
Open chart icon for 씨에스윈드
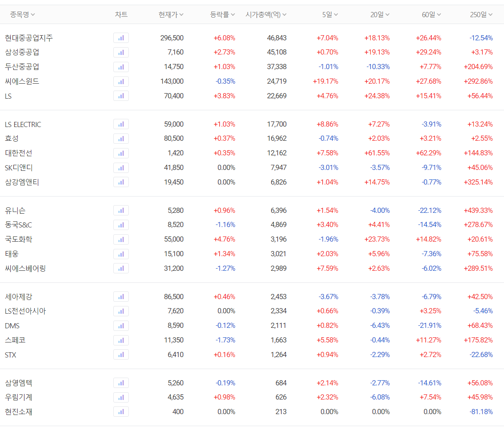pos(121,82)
